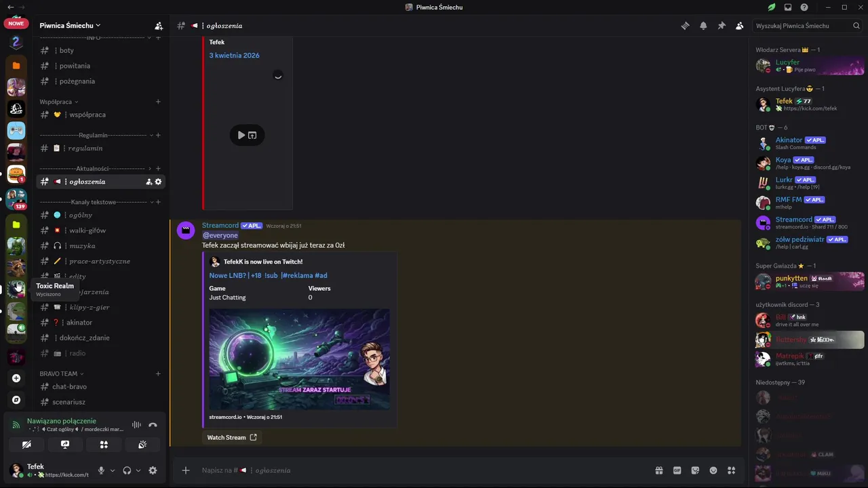The width and height of the screenshot is (868, 488).
Task: Play the video in Tefek embed
Action: [x=241, y=135]
